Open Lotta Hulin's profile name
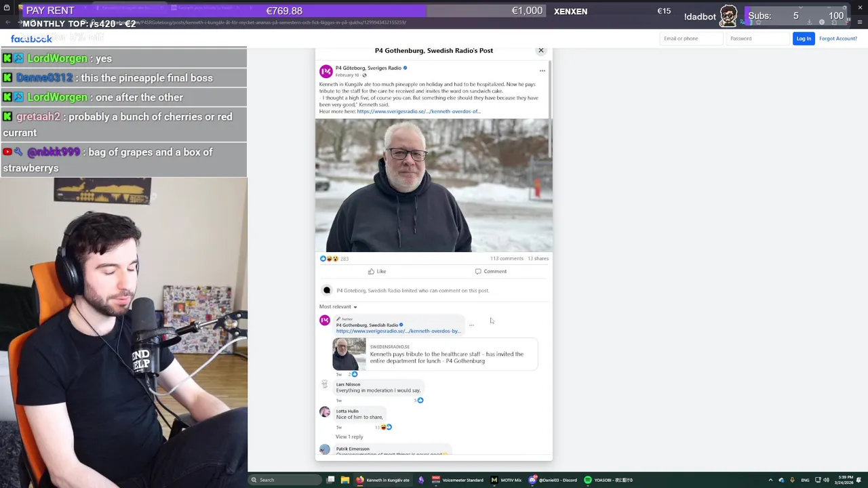Image resolution: width=868 pixels, height=488 pixels. coord(347,411)
